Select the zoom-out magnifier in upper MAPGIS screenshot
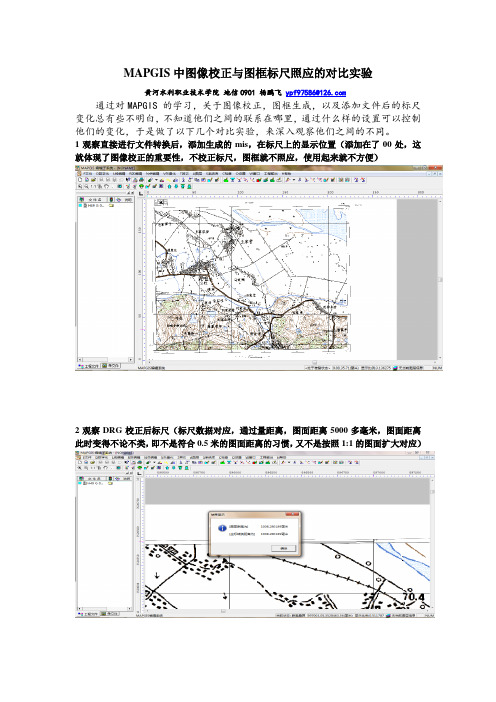The image size is (496, 702). (x=86, y=187)
